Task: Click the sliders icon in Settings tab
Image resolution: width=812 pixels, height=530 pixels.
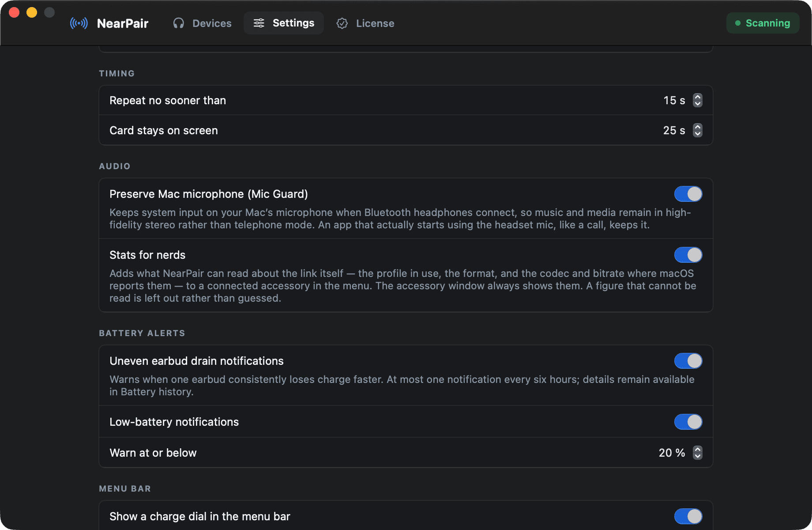Action: [x=259, y=23]
